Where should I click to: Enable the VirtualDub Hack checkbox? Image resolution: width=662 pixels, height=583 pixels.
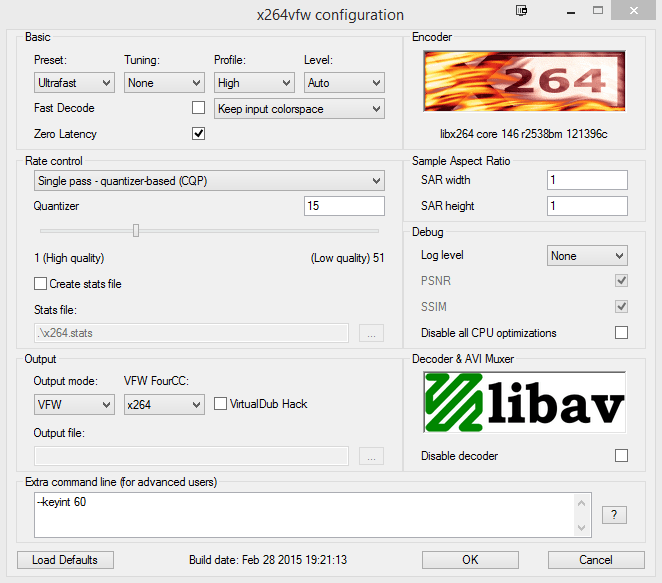coord(220,404)
